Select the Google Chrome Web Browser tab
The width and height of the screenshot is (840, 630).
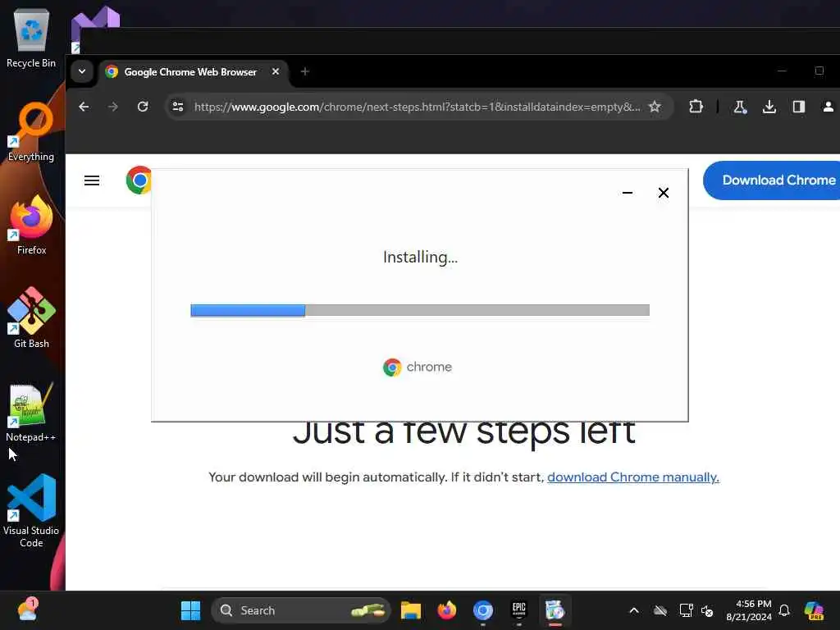pyautogui.click(x=189, y=72)
